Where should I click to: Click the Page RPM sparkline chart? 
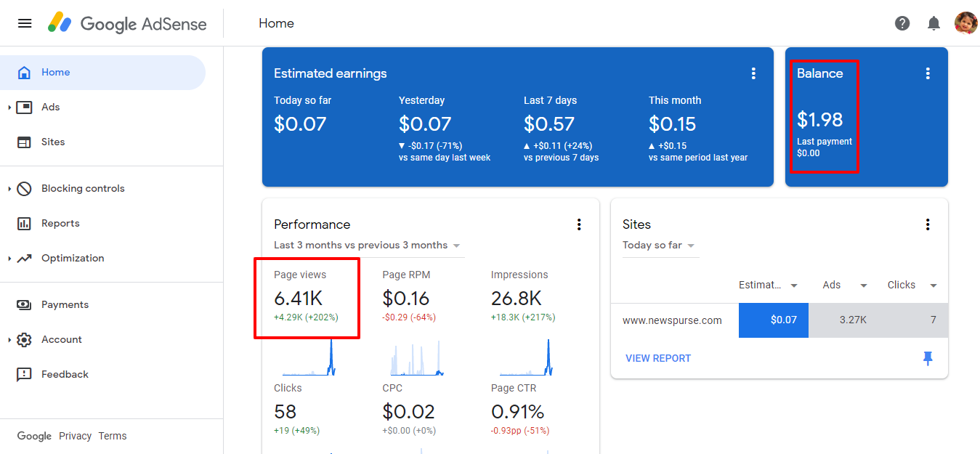click(417, 357)
